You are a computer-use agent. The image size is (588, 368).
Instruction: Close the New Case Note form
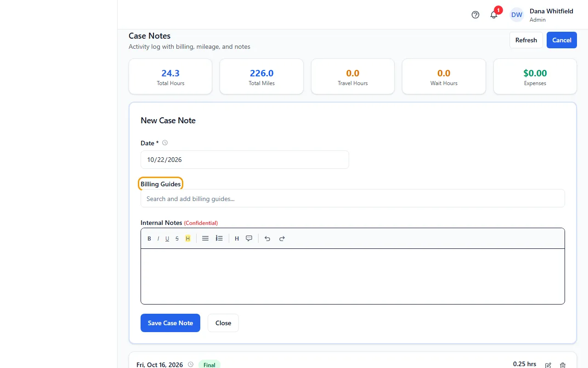tap(223, 323)
